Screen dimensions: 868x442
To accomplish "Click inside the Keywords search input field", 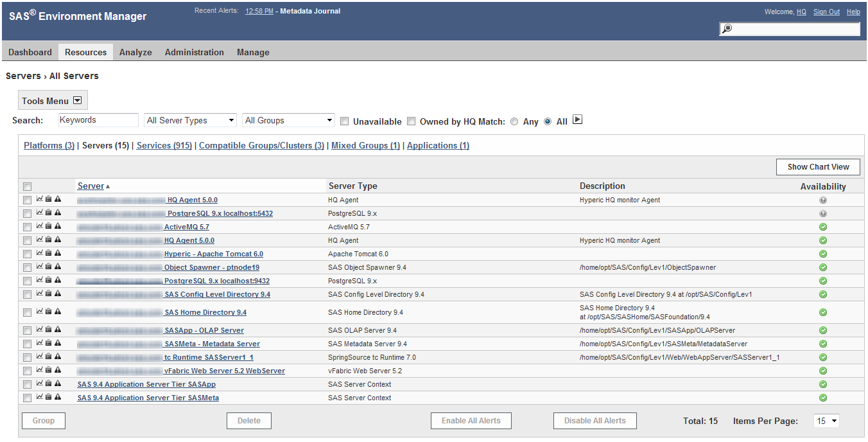I will [98, 120].
